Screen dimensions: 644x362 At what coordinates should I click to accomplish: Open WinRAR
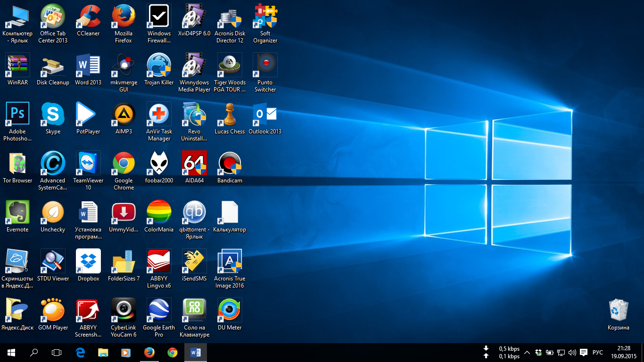[x=17, y=64]
